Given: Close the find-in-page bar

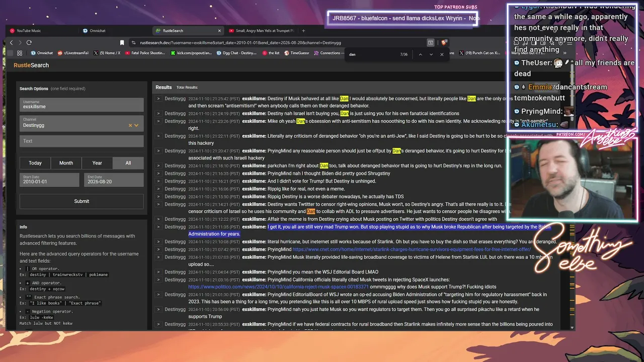Looking at the screenshot, I should 442,54.
